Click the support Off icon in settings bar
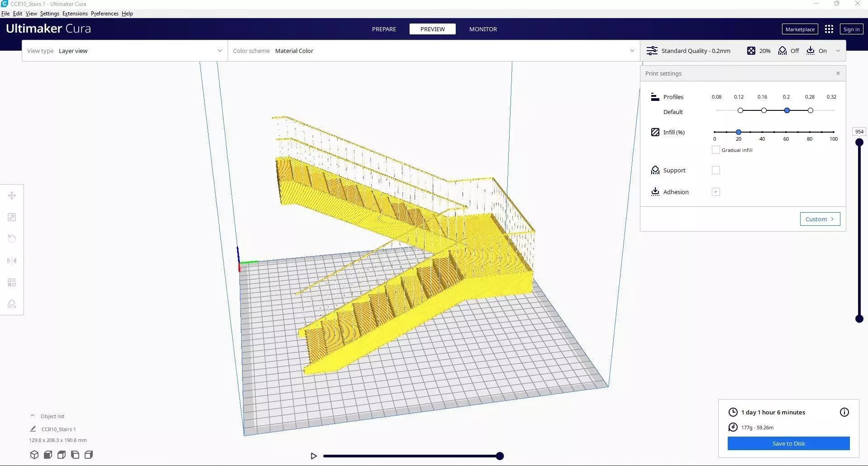The height and width of the screenshot is (466, 868). pyautogui.click(x=782, y=51)
